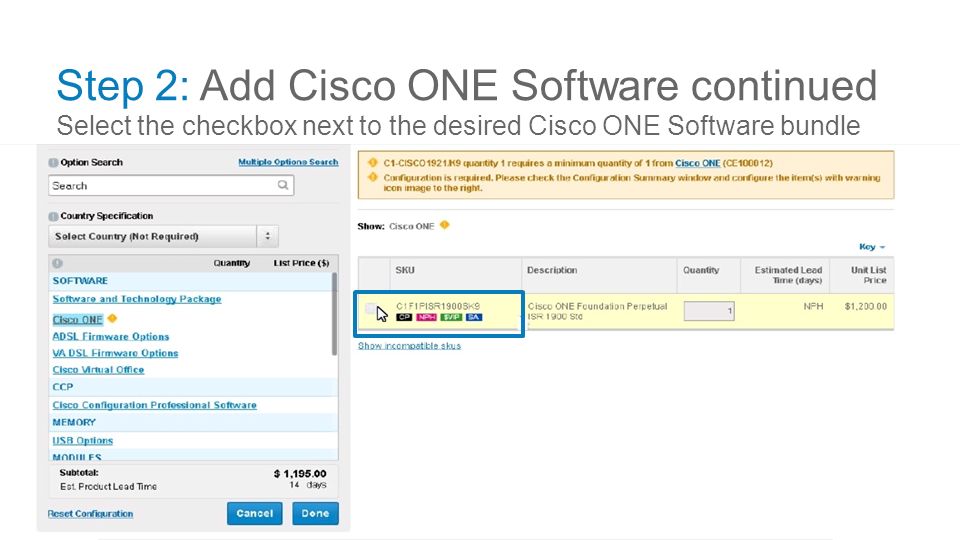The height and width of the screenshot is (540, 960).
Task: Click the first warning icon in the alert banner
Action: (x=372, y=163)
